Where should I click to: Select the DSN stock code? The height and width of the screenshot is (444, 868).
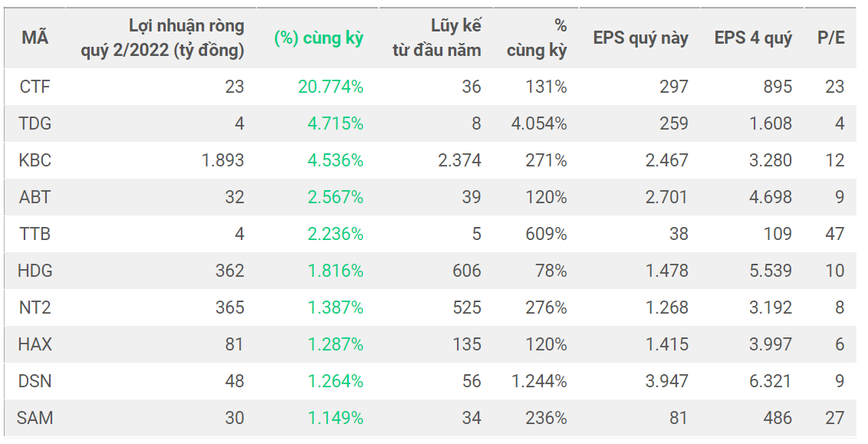[35, 381]
